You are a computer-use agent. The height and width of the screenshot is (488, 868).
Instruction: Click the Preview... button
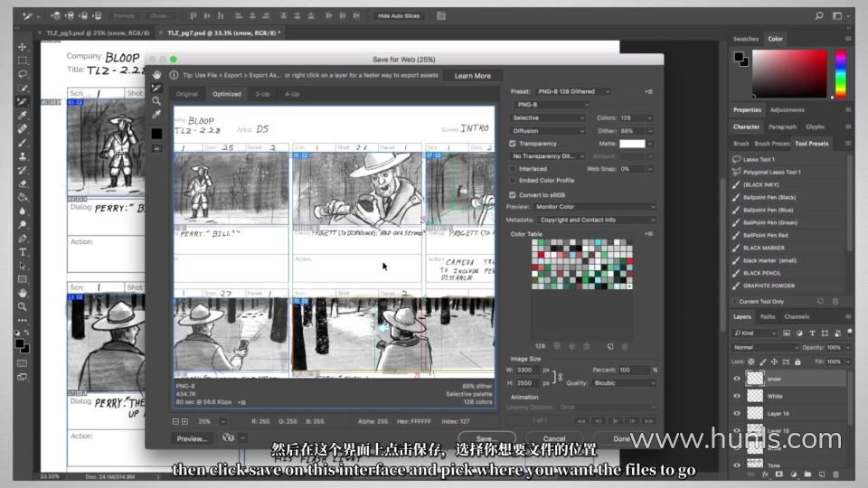pyautogui.click(x=192, y=438)
